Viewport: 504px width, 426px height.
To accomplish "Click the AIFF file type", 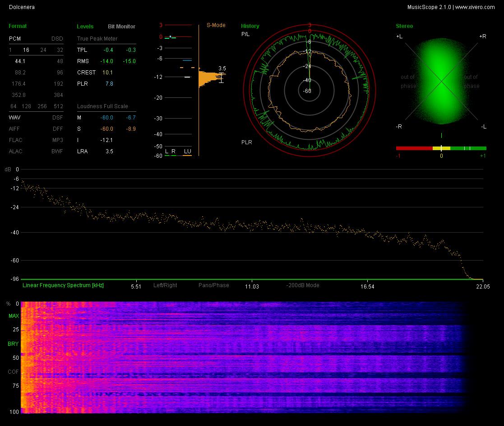I will tap(14, 129).
